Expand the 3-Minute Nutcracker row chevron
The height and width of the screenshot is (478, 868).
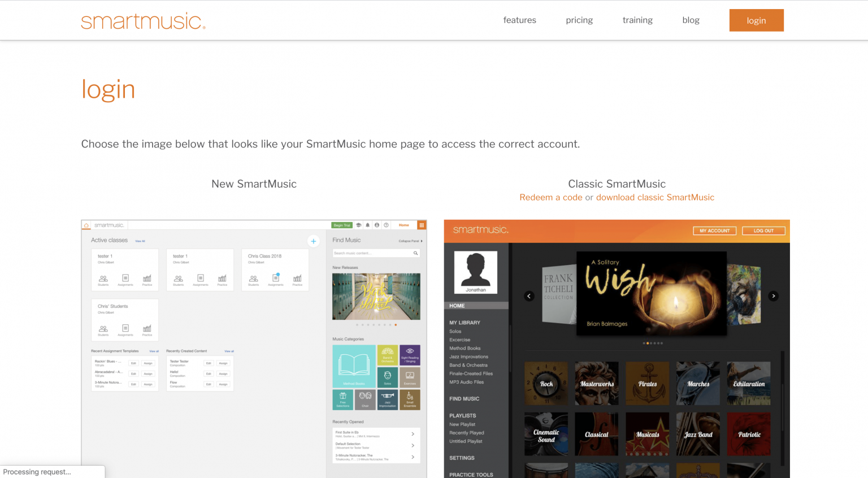413,457
